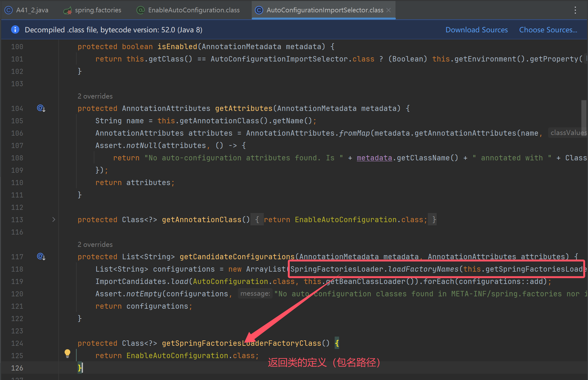Click getSpringFactoriesLoaderFactoryClass method name

click(x=242, y=343)
